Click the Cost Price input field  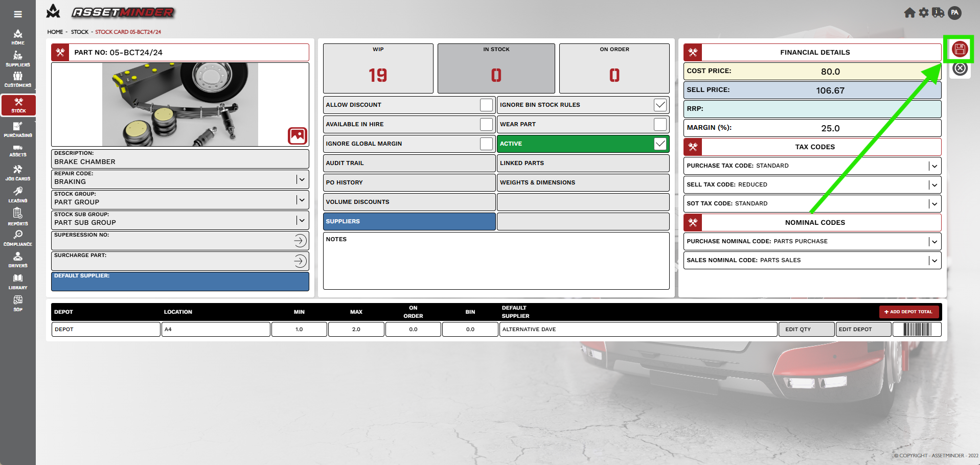pos(829,72)
